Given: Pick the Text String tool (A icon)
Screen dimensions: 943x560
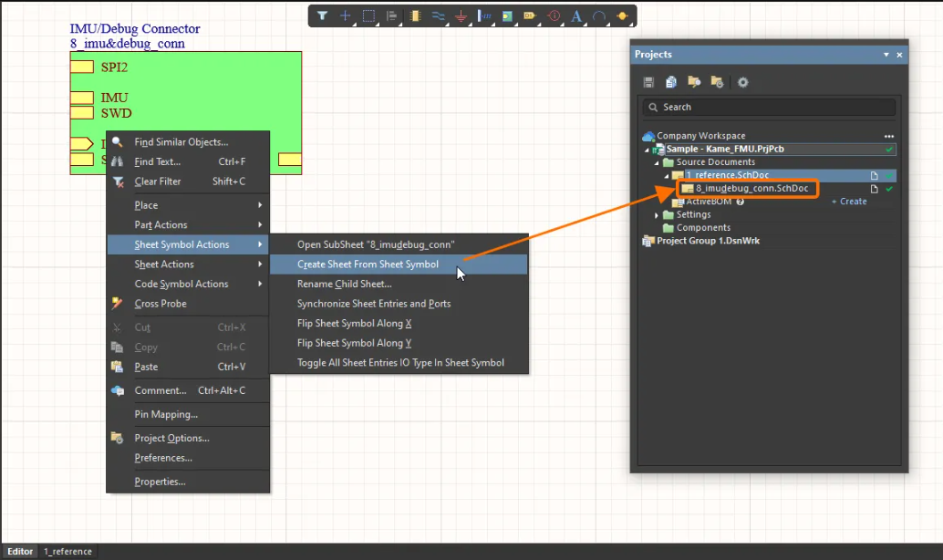Looking at the screenshot, I should coord(576,16).
